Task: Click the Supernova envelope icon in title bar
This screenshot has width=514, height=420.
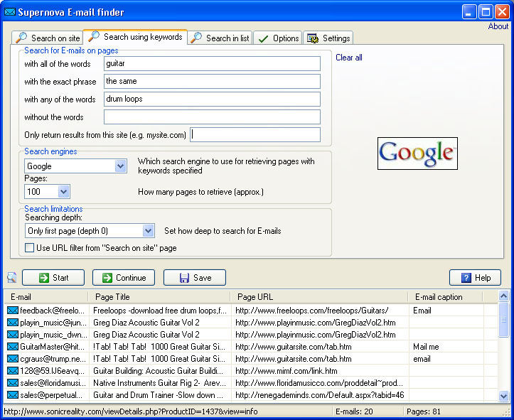Action: click(10, 12)
